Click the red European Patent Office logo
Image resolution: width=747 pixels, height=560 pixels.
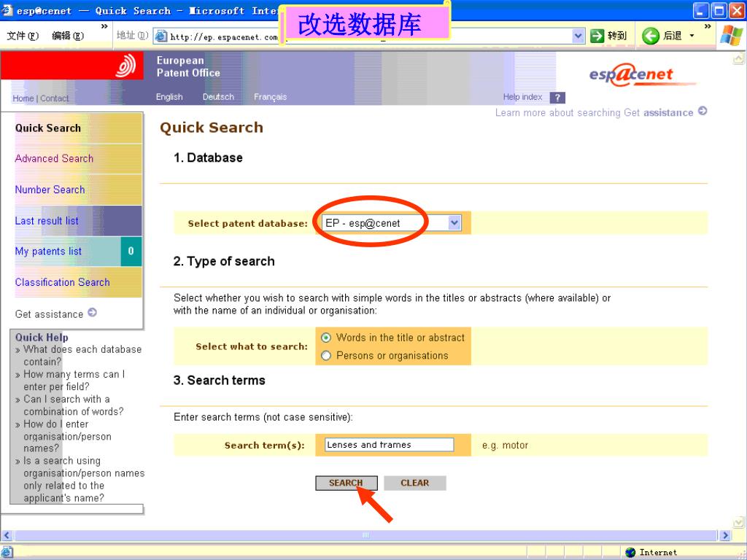coord(72,66)
